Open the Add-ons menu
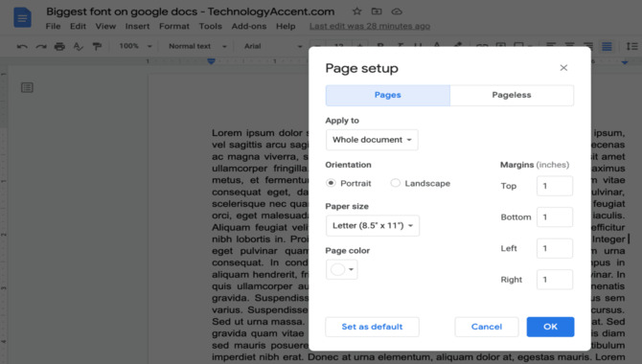 click(x=249, y=26)
